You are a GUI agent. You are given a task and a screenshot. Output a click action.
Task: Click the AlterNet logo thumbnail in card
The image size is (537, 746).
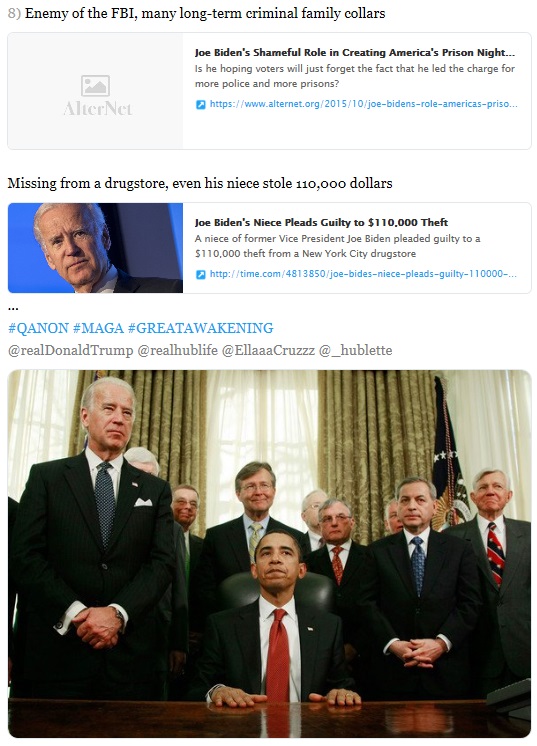[95, 91]
